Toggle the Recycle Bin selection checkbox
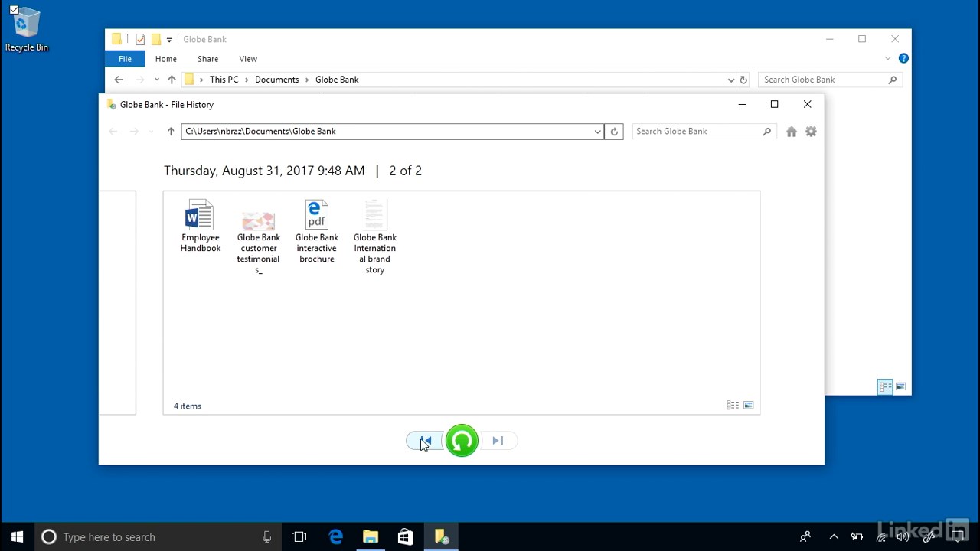 coord(14,10)
